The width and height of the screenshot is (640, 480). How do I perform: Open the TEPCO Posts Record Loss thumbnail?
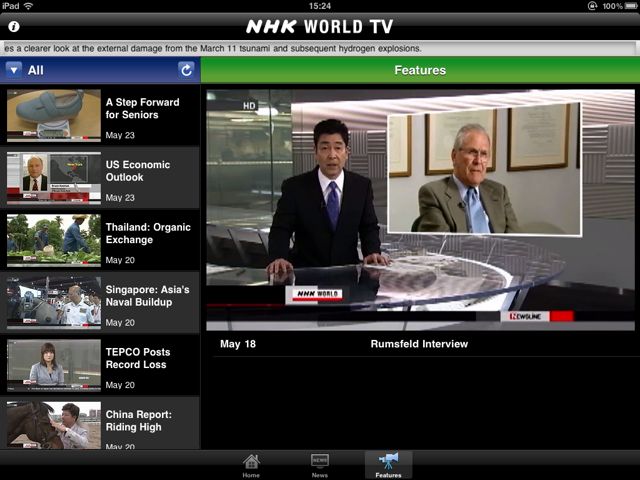[54, 365]
